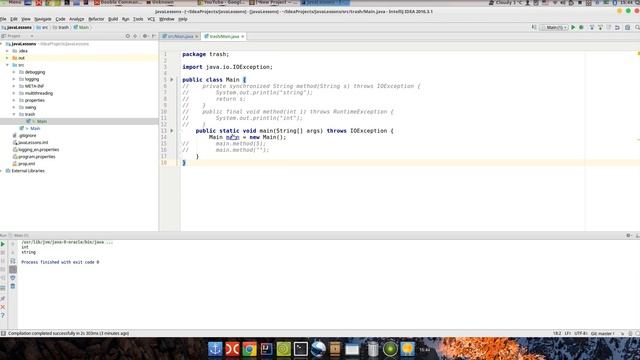Select the swing package in tree
Screen dimensions: 640x360
coord(30,107)
